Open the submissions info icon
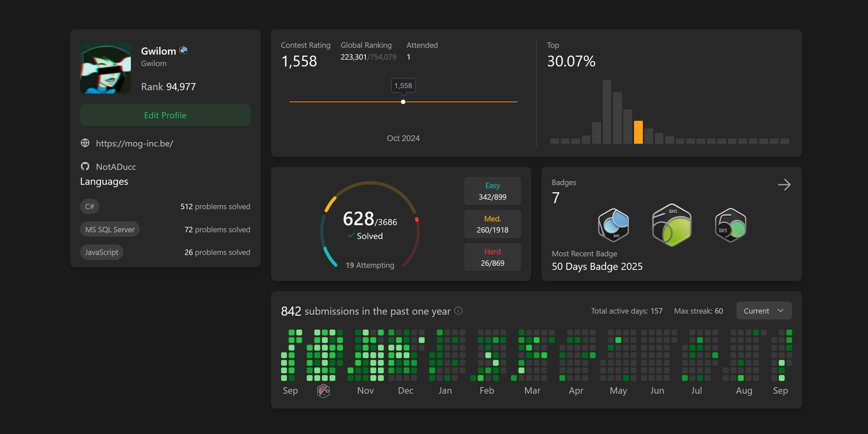 coord(458,311)
